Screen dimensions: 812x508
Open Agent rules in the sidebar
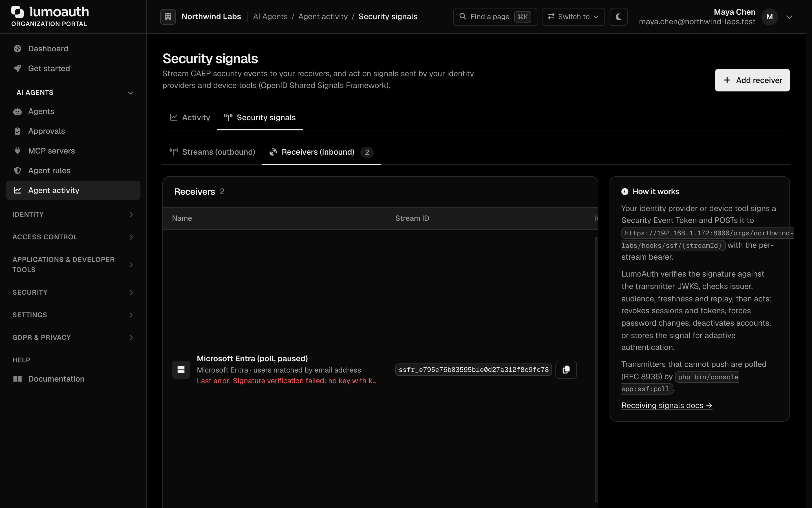[x=73, y=171]
